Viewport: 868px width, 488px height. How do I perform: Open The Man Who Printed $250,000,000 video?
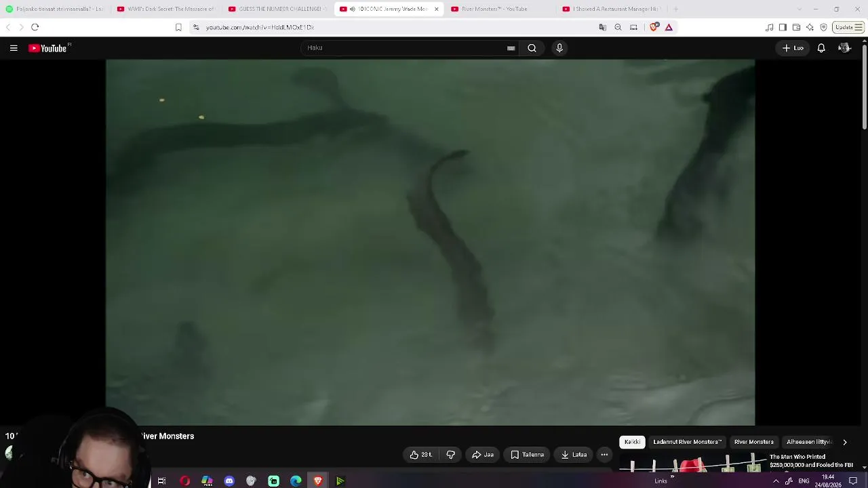[811, 461]
